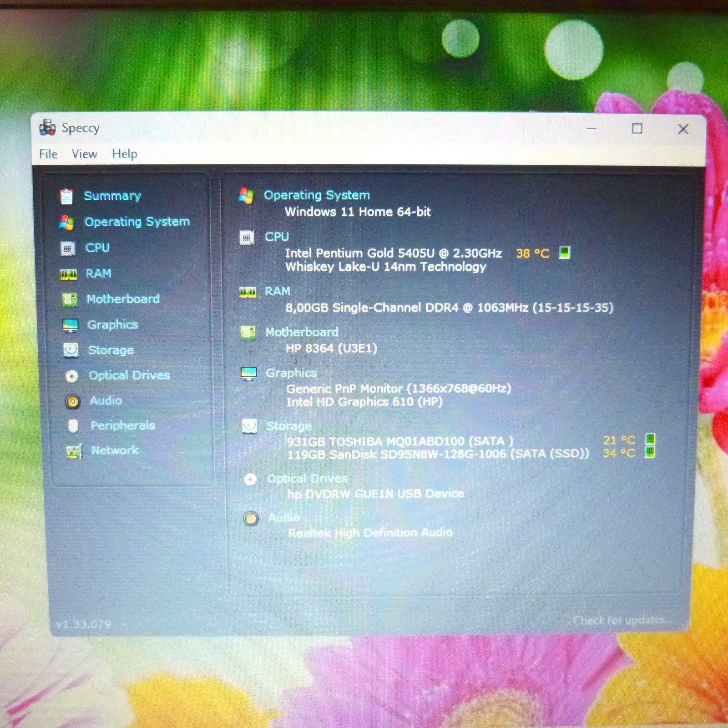This screenshot has width=728, height=728.
Task: Open the Help menu
Action: [125, 154]
